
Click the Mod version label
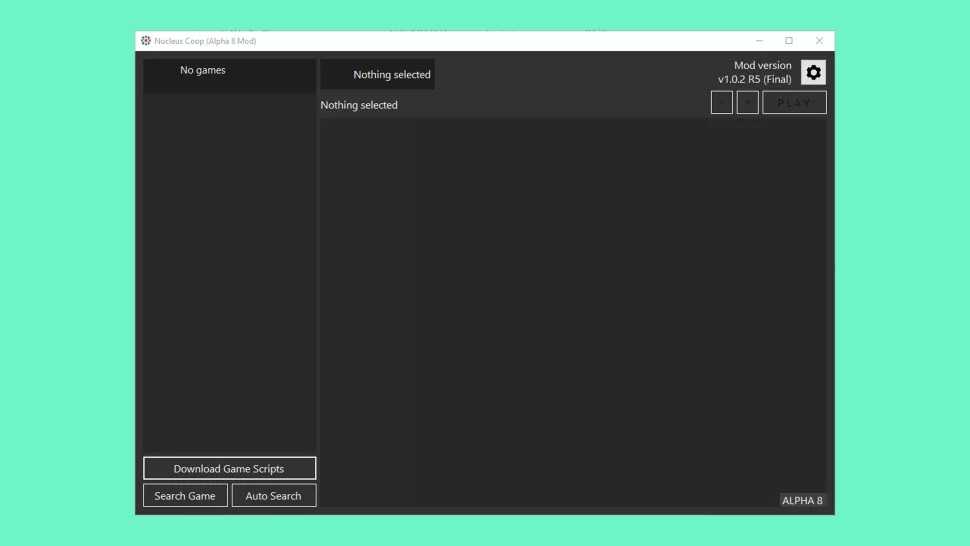762,66
